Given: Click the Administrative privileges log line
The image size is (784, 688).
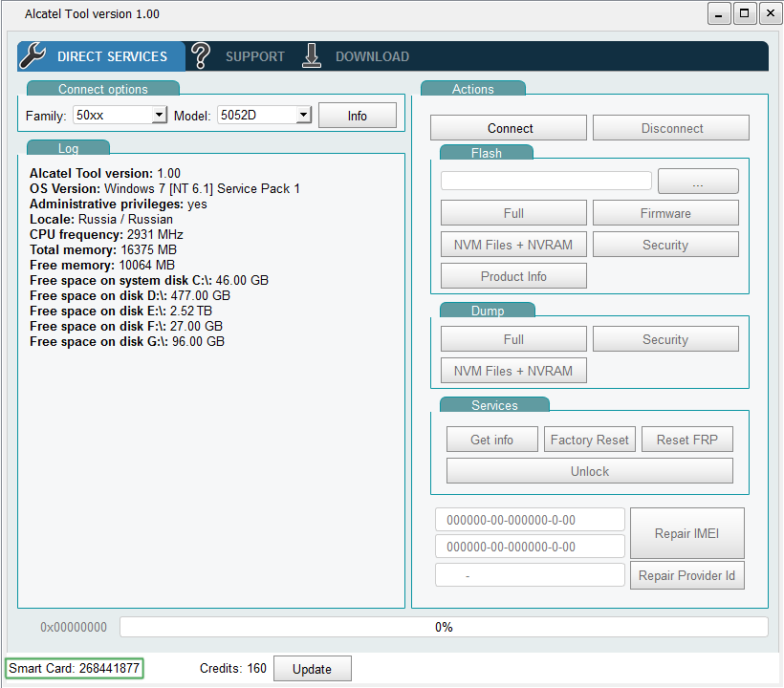Looking at the screenshot, I should [118, 204].
